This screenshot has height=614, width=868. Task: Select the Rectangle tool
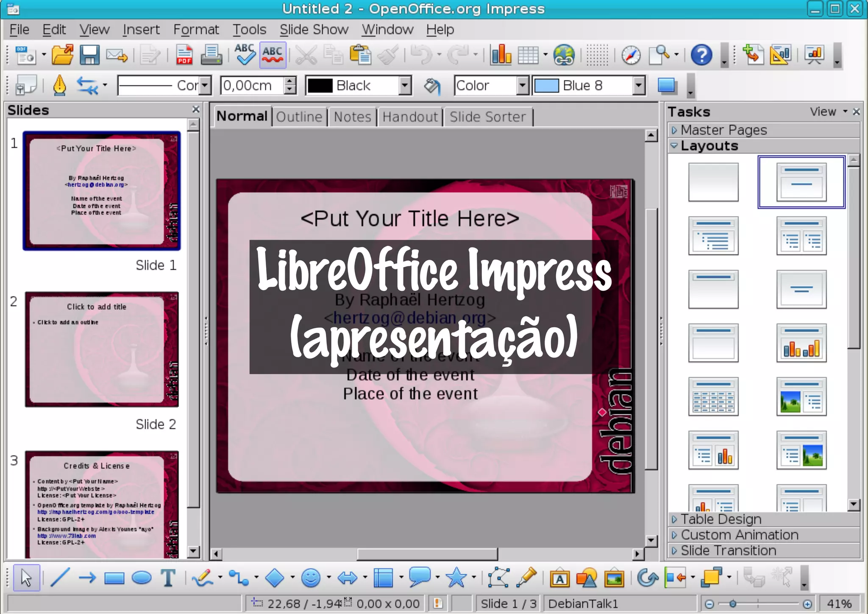114,578
